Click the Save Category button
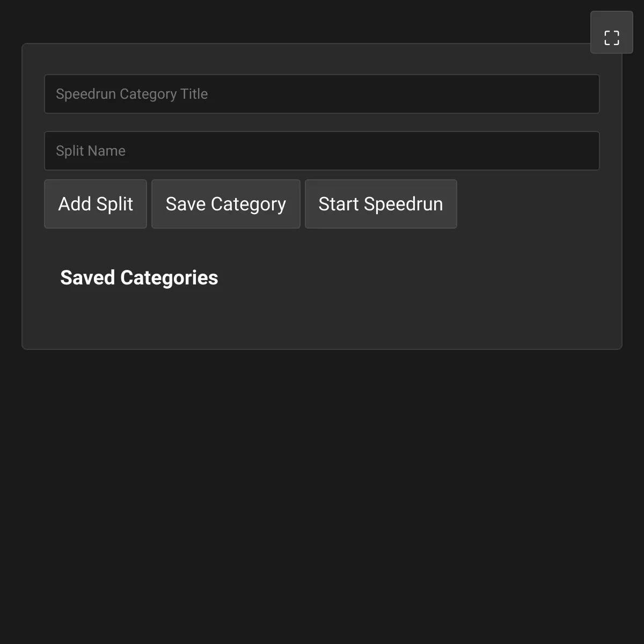This screenshot has width=644, height=644. (226, 204)
